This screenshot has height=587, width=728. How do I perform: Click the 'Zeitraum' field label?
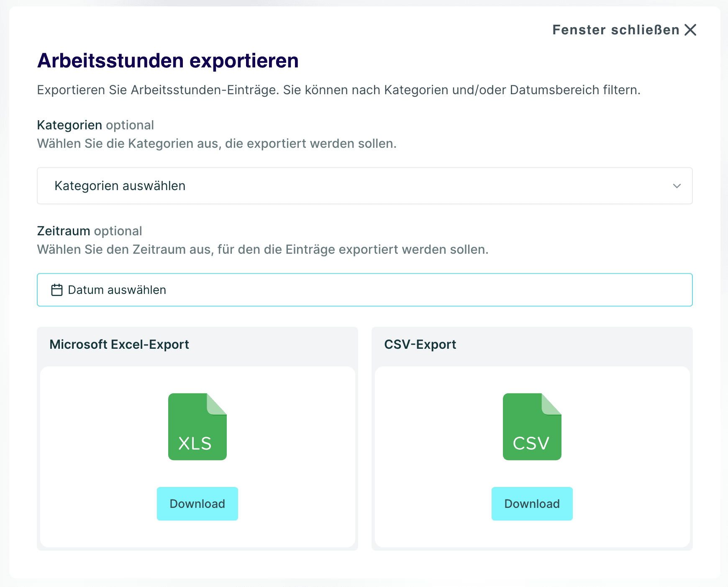[64, 231]
